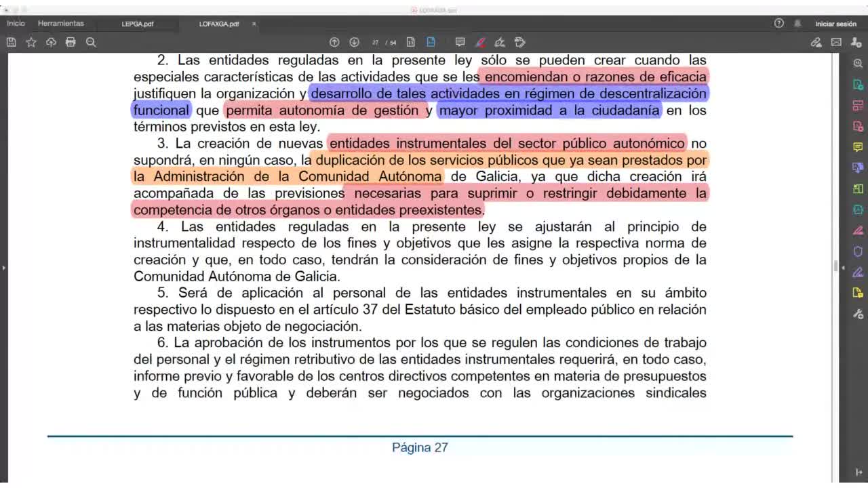This screenshot has height=488, width=868.
Task: Click the text 'Comunidad Autónoma de Galicia.'
Action: [237, 276]
